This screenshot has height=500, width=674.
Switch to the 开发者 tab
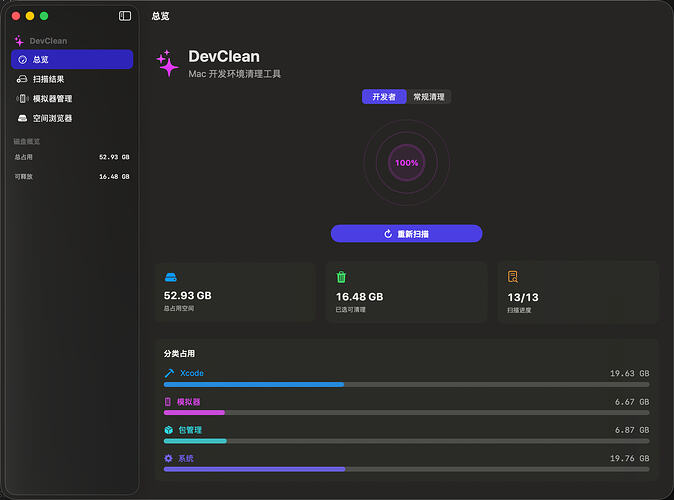coord(384,97)
